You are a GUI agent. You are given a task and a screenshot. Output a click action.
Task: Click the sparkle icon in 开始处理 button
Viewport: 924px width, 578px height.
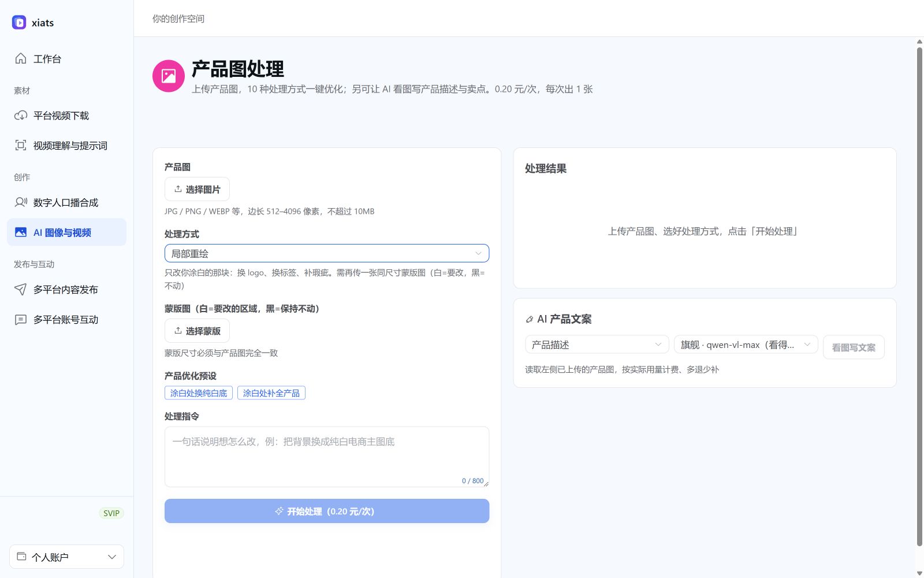coord(279,511)
